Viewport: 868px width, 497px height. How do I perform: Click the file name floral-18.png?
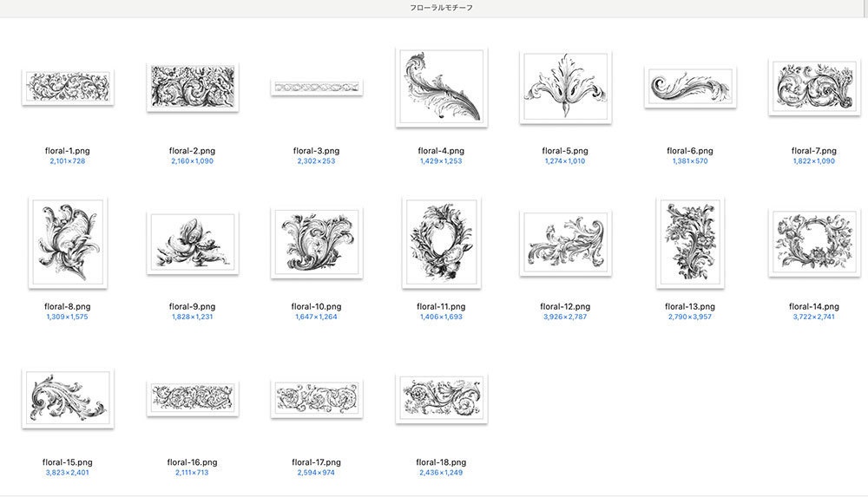(x=441, y=462)
